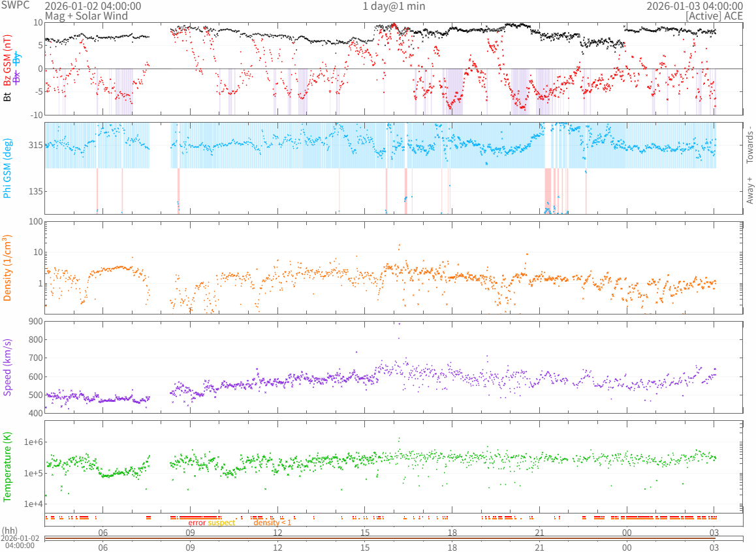The width and height of the screenshot is (756, 552).
Task: Click the red 'error' legend label
Action: point(197,523)
